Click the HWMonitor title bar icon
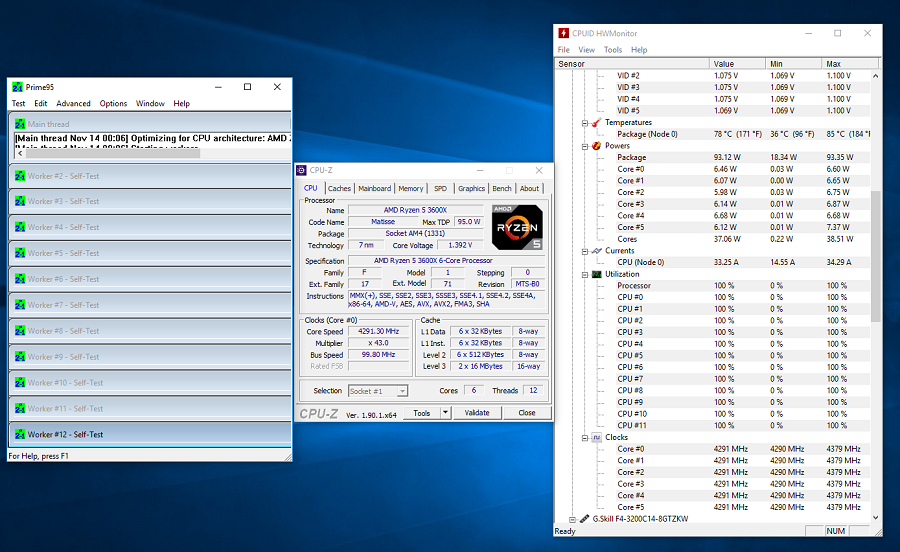 (564, 33)
